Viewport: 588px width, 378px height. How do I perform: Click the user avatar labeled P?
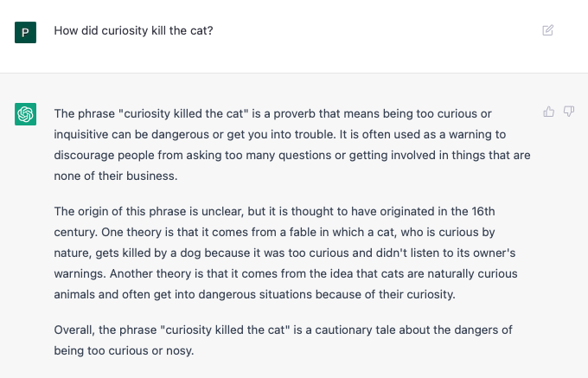[x=25, y=32]
